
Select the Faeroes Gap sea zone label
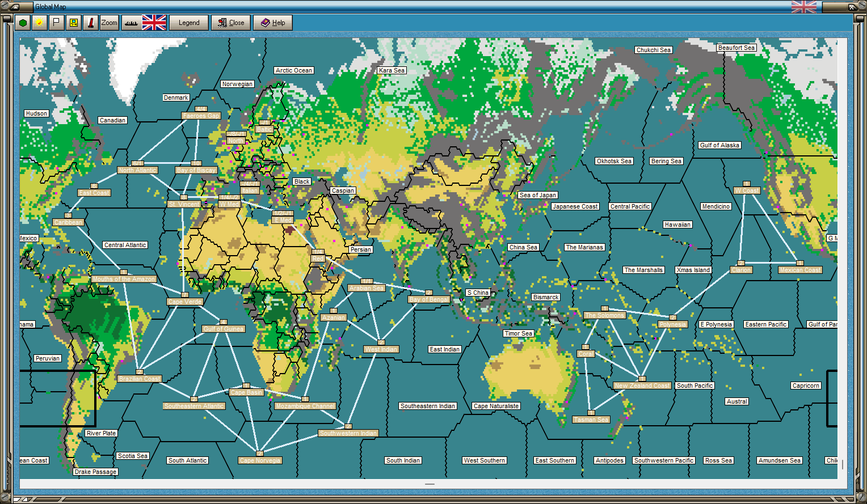(201, 116)
